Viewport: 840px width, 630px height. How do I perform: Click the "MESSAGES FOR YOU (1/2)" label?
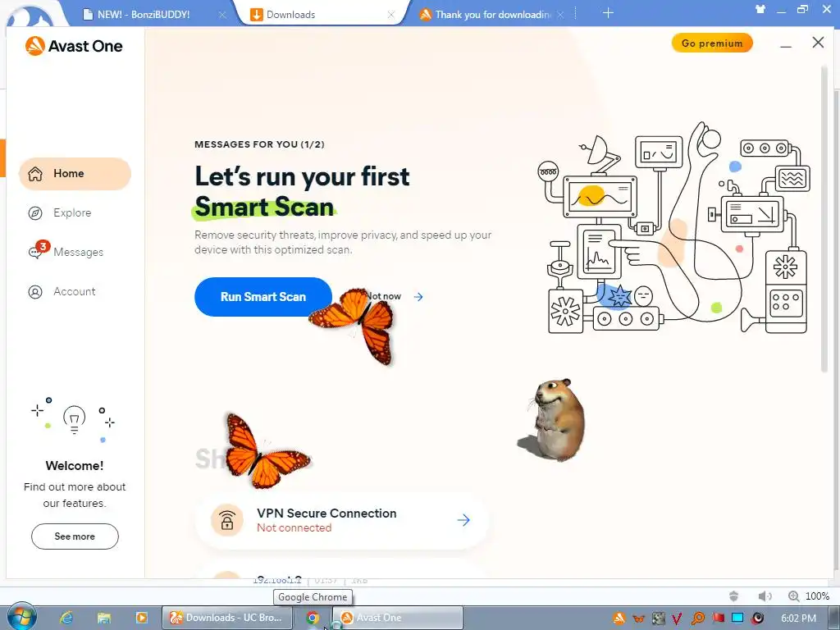tap(259, 144)
